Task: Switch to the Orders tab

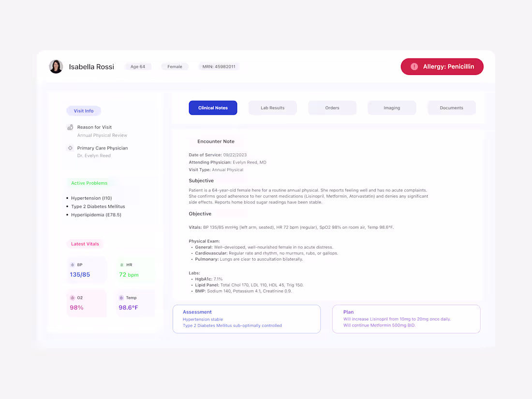Action: [x=332, y=107]
